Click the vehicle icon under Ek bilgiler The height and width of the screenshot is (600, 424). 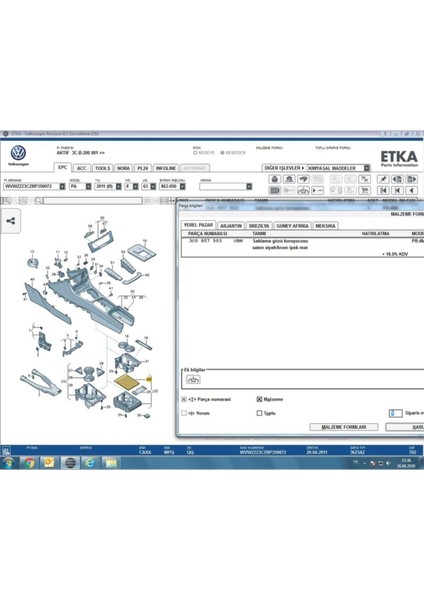pos(193,379)
